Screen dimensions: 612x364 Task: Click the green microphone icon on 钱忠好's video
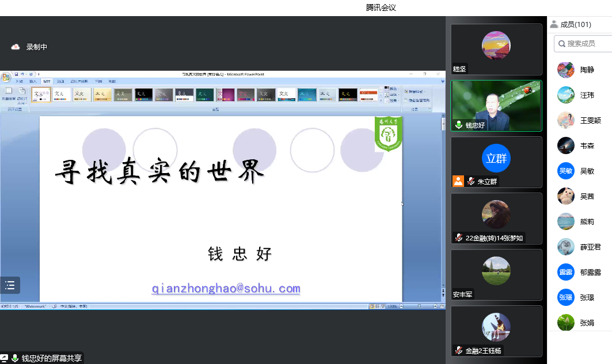pos(459,125)
